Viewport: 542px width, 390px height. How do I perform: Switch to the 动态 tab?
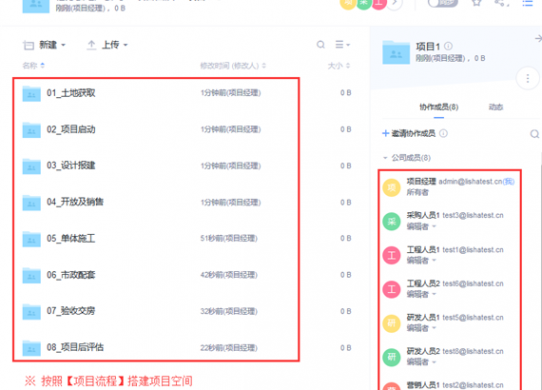coord(496,107)
